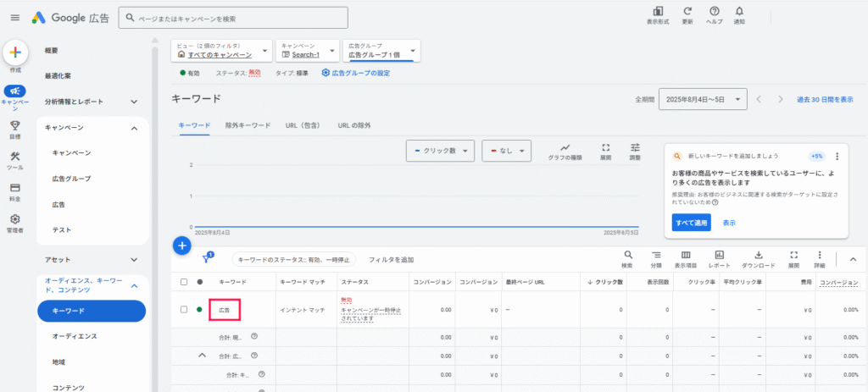Image resolution: width=868 pixels, height=392 pixels.
Task: Click the filter funnel icon
Action: point(208,258)
